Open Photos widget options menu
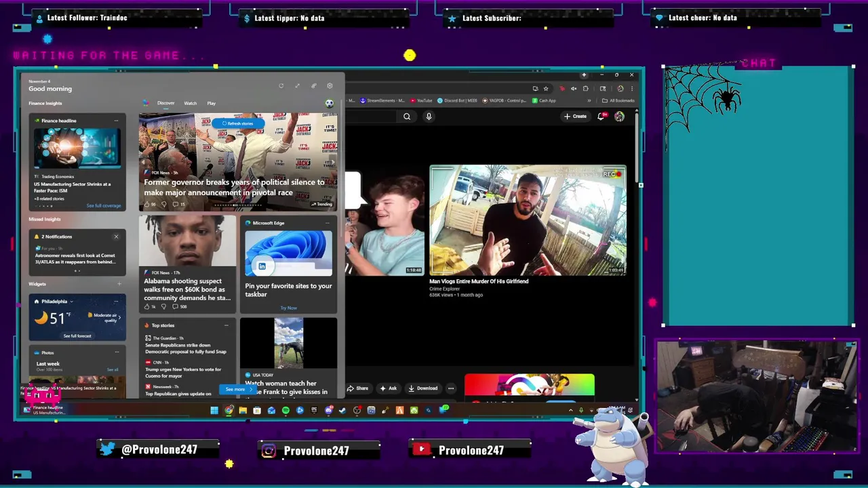868x488 pixels. point(116,352)
